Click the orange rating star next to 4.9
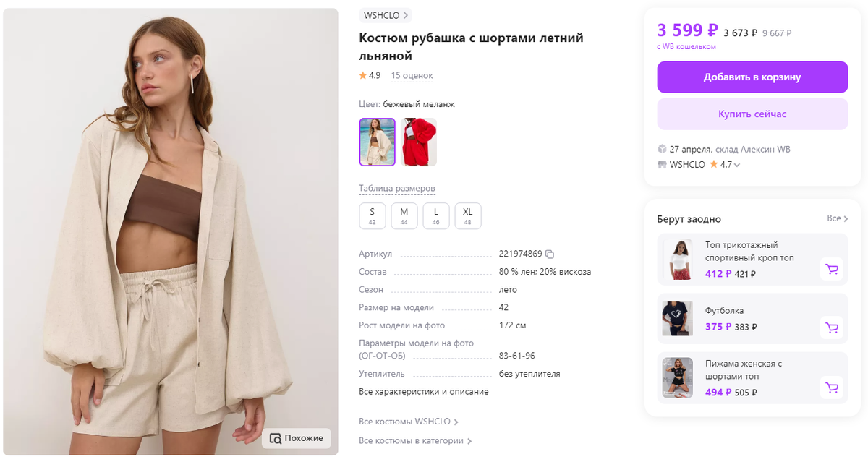The height and width of the screenshot is (462, 868). coord(363,75)
